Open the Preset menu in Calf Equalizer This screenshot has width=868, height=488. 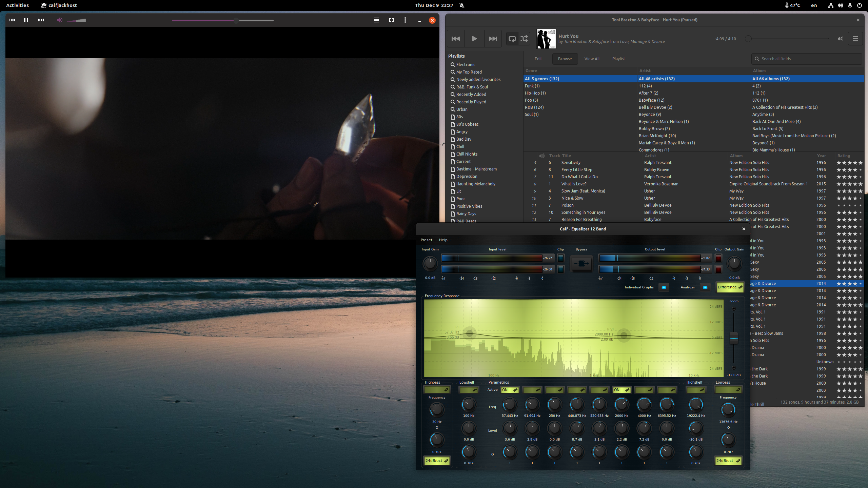pos(427,240)
